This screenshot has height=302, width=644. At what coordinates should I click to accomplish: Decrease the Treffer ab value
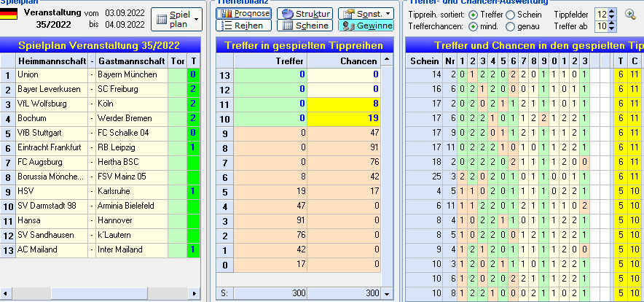click(612, 29)
